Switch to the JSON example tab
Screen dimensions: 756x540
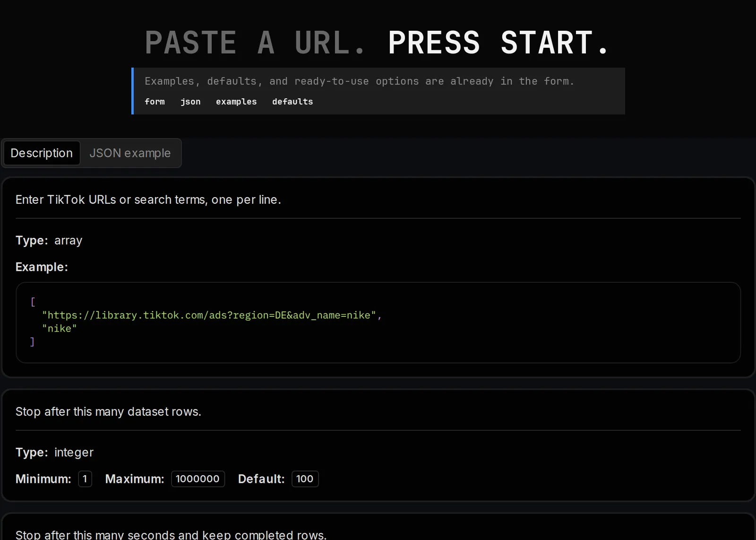pyautogui.click(x=130, y=153)
